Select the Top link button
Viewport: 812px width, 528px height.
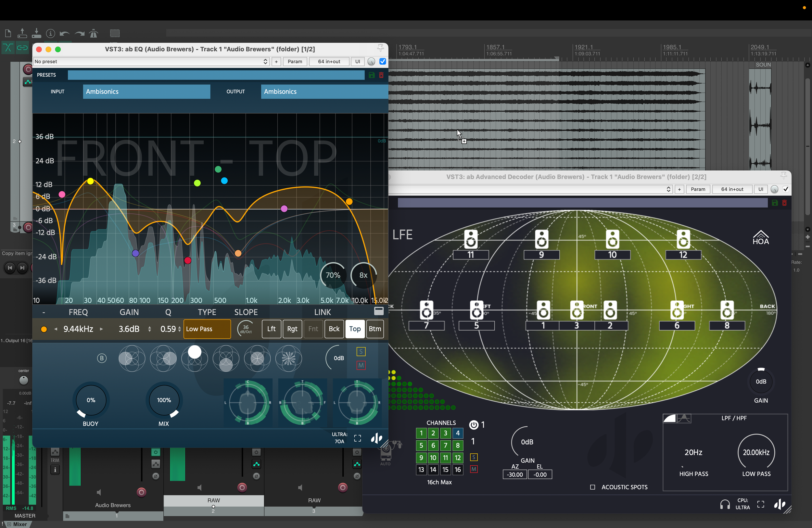coord(354,329)
